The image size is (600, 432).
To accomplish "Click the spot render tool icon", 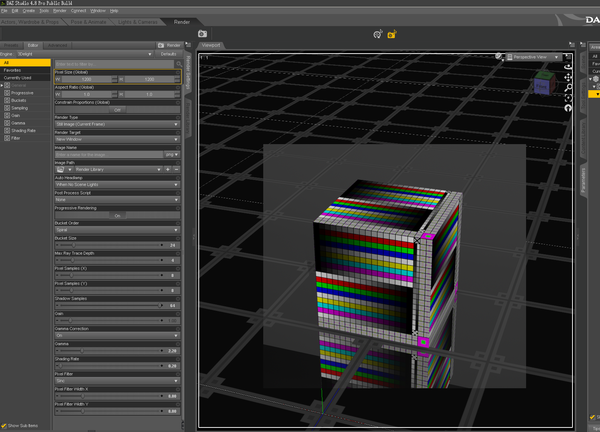I will [378, 34].
